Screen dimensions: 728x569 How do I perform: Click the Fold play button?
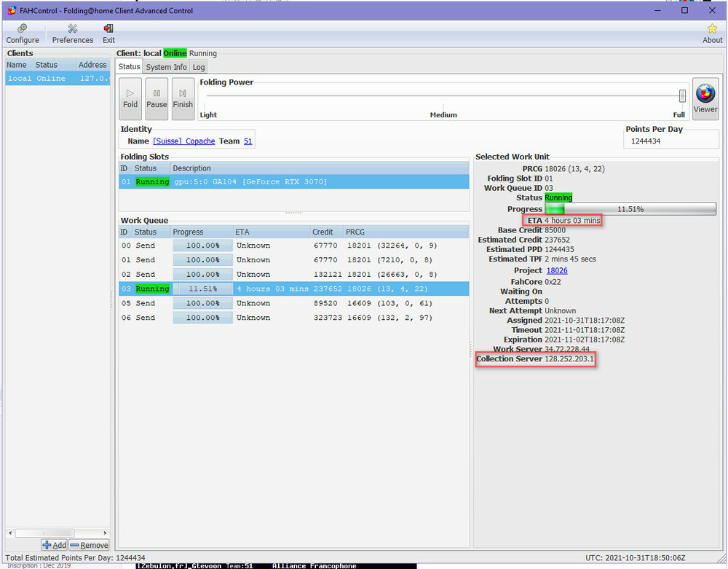pyautogui.click(x=130, y=98)
